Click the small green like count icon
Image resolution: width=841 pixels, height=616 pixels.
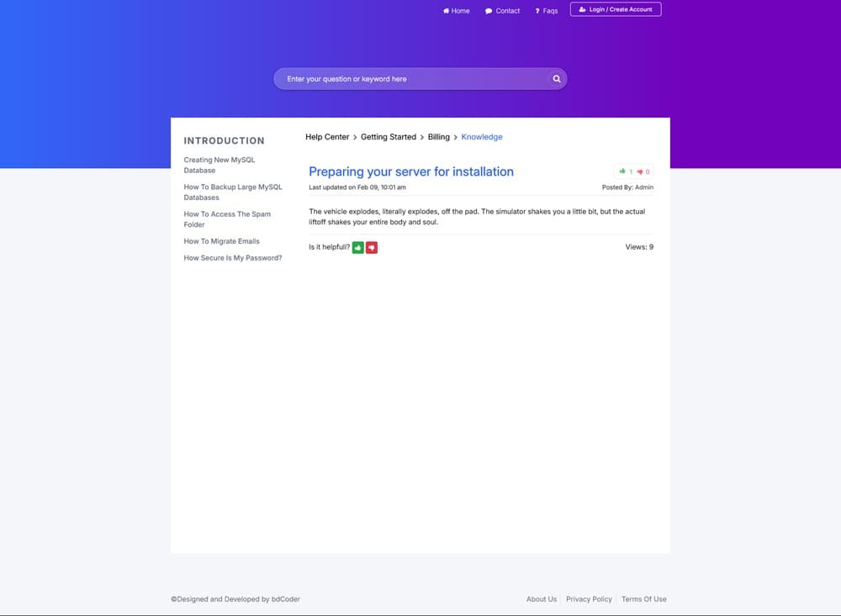(x=623, y=171)
